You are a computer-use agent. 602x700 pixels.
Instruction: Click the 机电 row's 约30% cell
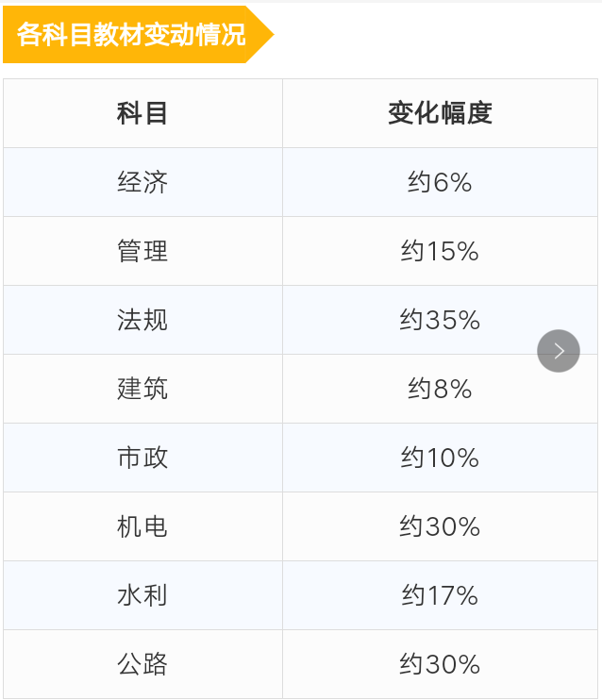pos(440,526)
